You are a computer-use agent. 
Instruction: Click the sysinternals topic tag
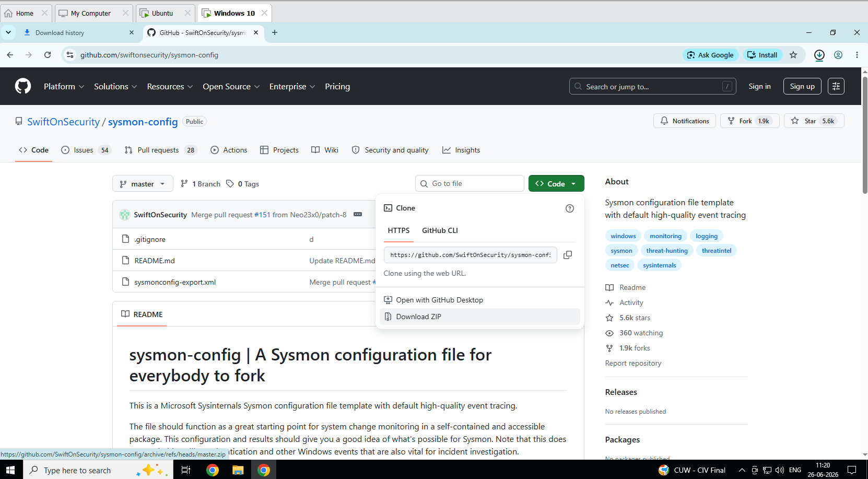659,265
